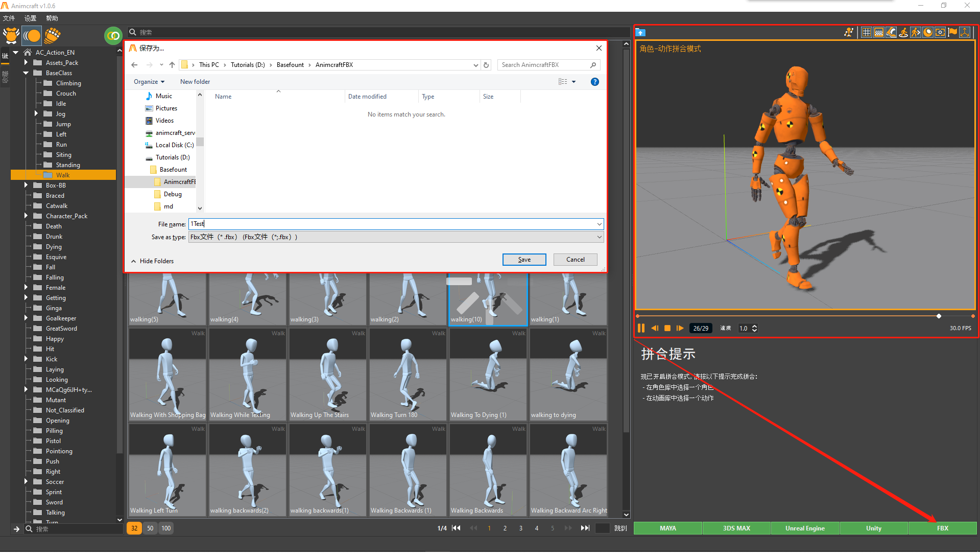Viewport: 980px width, 556px height.
Task: Open the glove/hand pose library icon
Action: 52,35
